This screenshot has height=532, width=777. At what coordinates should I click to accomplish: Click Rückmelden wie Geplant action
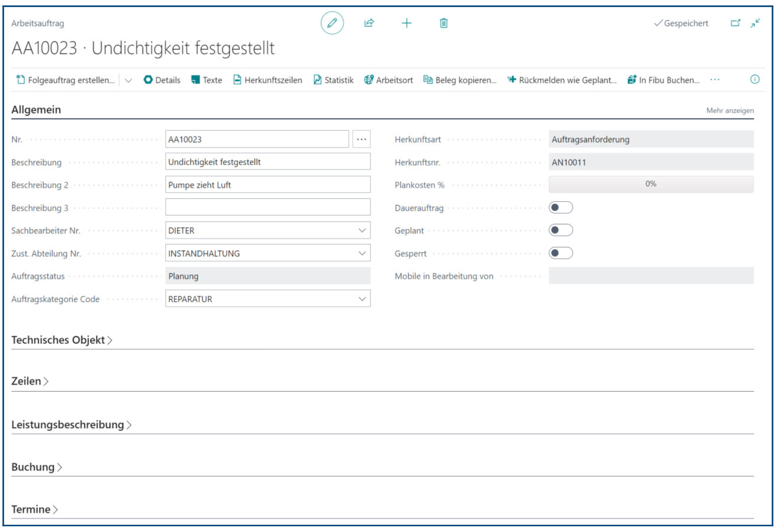(562, 80)
